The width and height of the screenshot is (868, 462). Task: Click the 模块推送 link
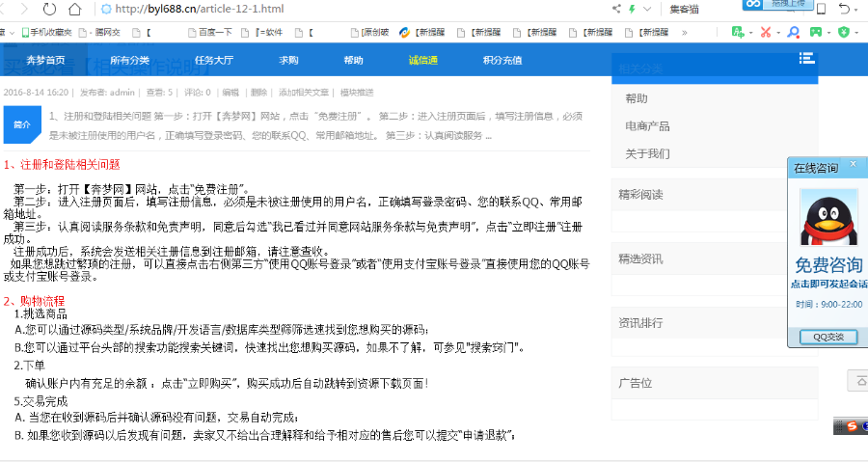pos(357,93)
